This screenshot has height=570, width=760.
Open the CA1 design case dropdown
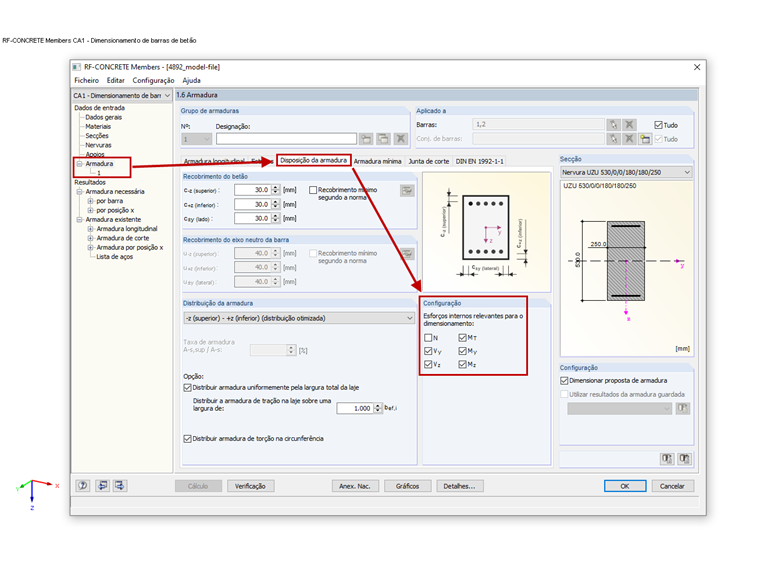click(167, 95)
